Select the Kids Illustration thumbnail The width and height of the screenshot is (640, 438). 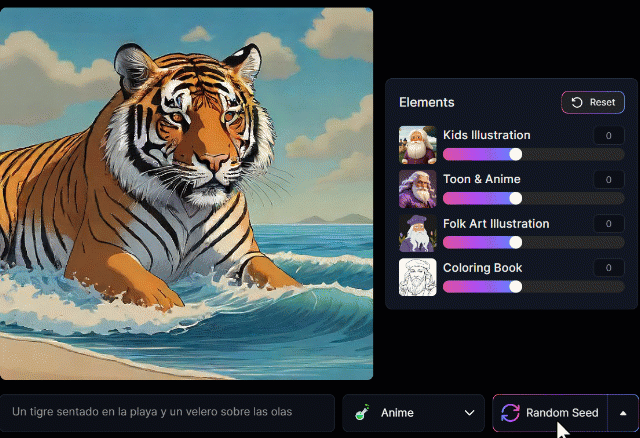pyautogui.click(x=418, y=145)
